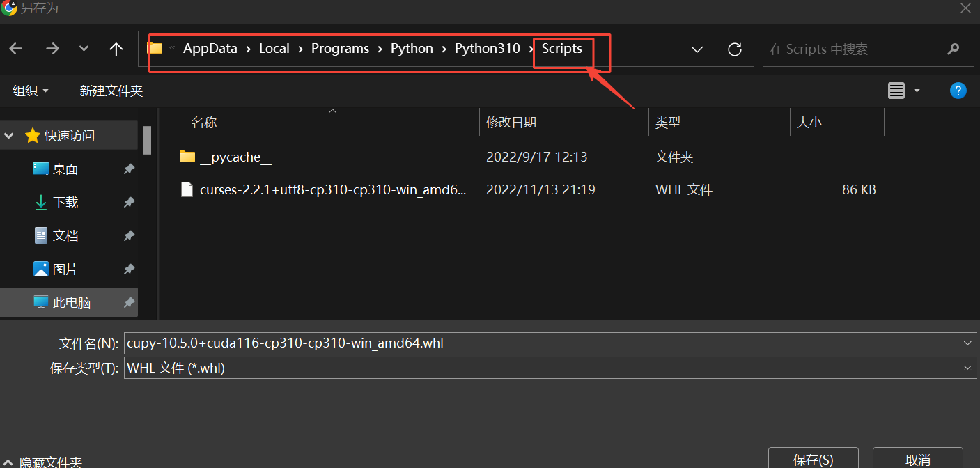The width and height of the screenshot is (980, 468).
Task: Refresh the current folder view
Action: 734,49
